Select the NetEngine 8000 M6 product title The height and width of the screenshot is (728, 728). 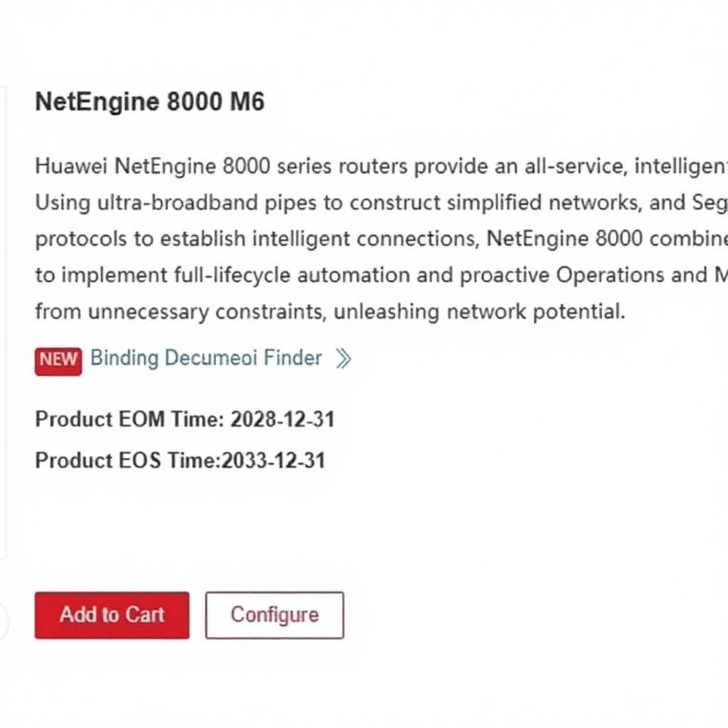click(x=149, y=102)
